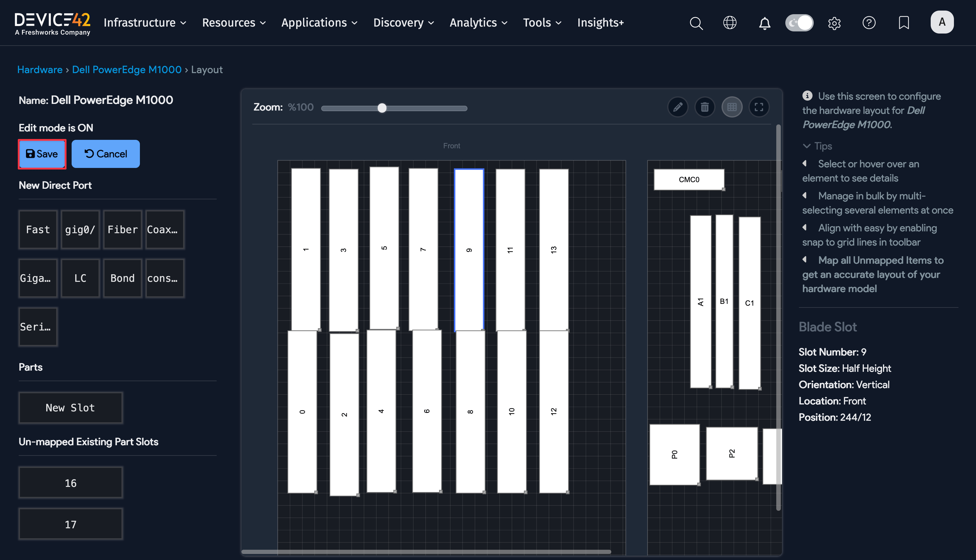Select the Fast direct port type
The image size is (976, 560).
[38, 230]
